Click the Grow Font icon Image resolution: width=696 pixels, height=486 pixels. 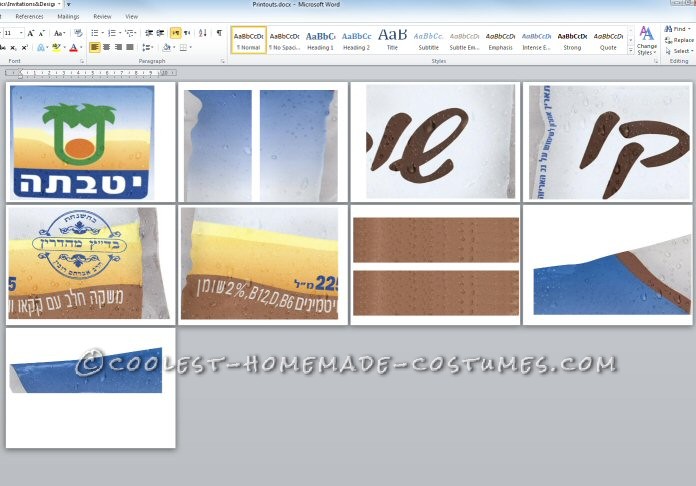(31, 33)
